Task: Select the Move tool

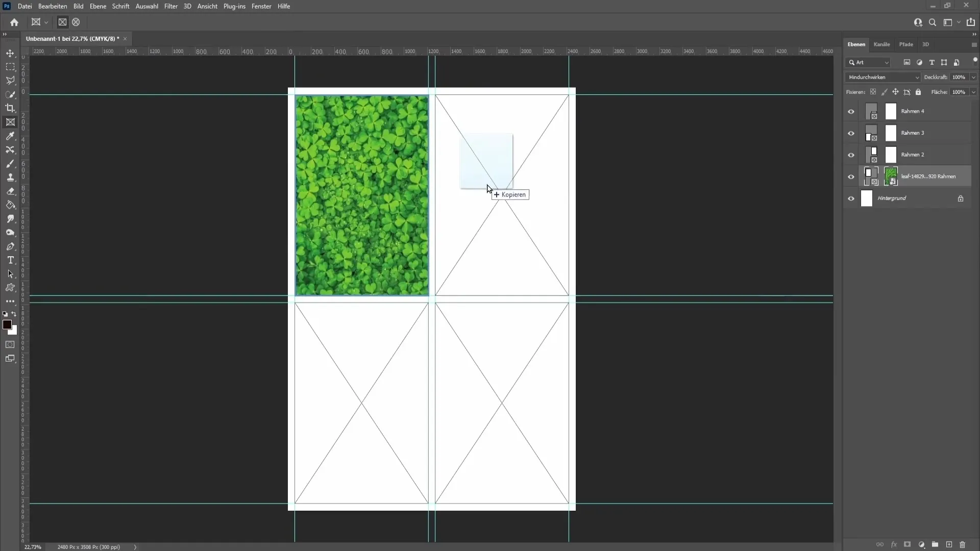Action: 10,53
